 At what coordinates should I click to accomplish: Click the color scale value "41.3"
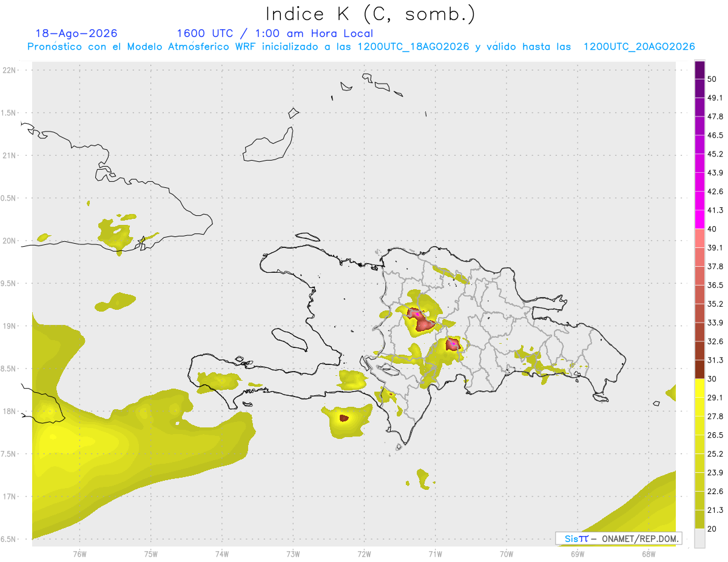715,210
